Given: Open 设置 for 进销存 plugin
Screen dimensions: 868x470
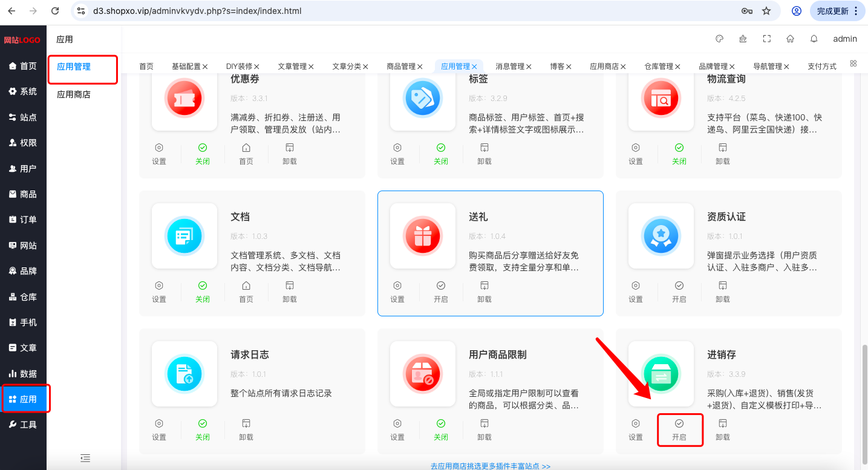Looking at the screenshot, I should pyautogui.click(x=636, y=429).
